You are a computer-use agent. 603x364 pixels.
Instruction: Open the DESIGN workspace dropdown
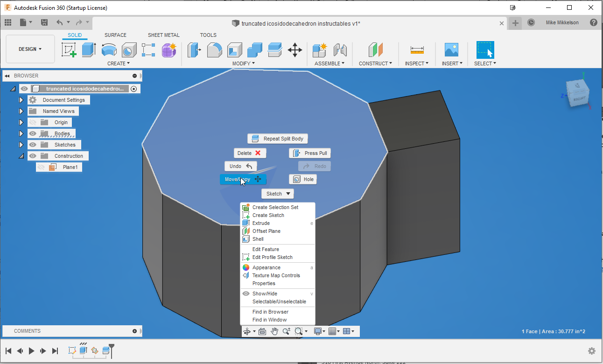(29, 49)
